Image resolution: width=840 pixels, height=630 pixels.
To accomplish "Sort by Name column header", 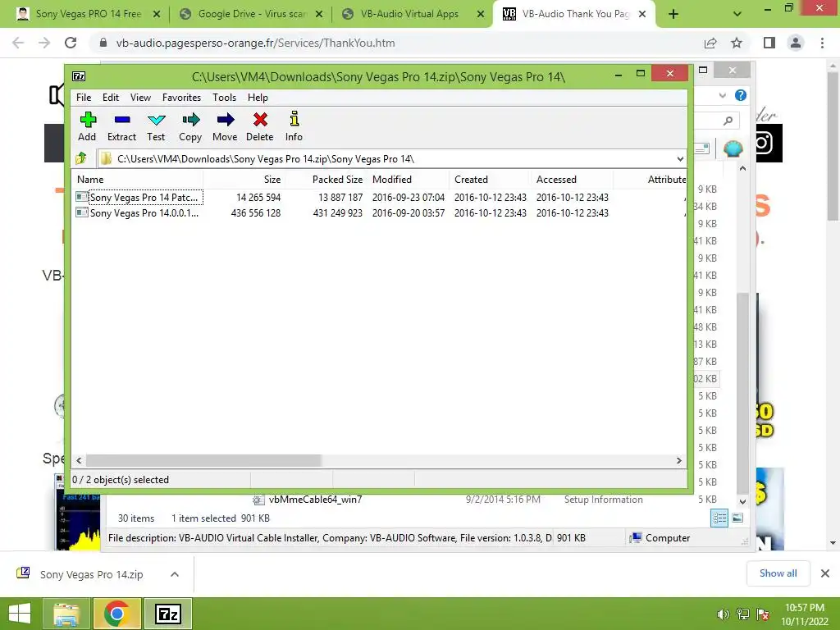I will point(138,180).
